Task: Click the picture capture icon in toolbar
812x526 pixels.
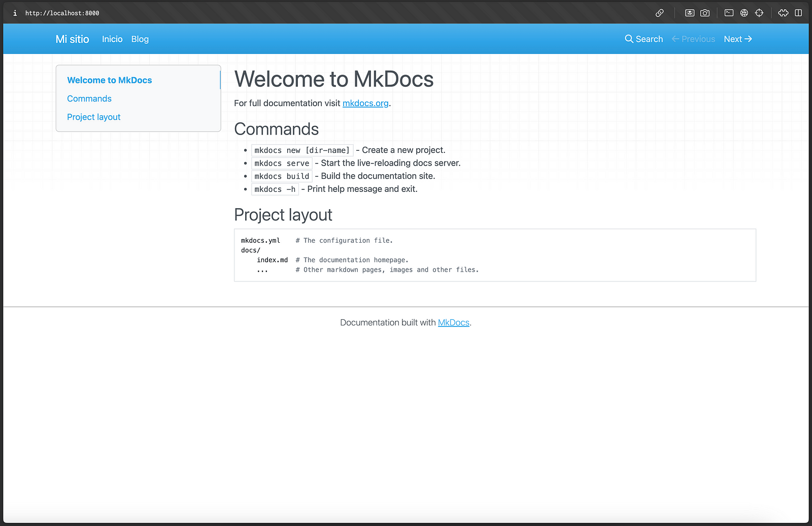Action: pyautogui.click(x=690, y=13)
